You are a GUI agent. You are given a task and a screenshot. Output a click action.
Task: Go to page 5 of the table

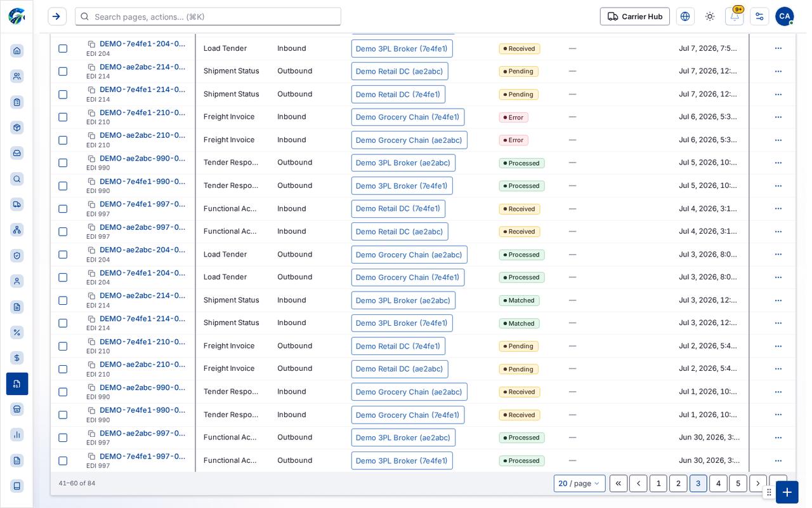pyautogui.click(x=738, y=483)
